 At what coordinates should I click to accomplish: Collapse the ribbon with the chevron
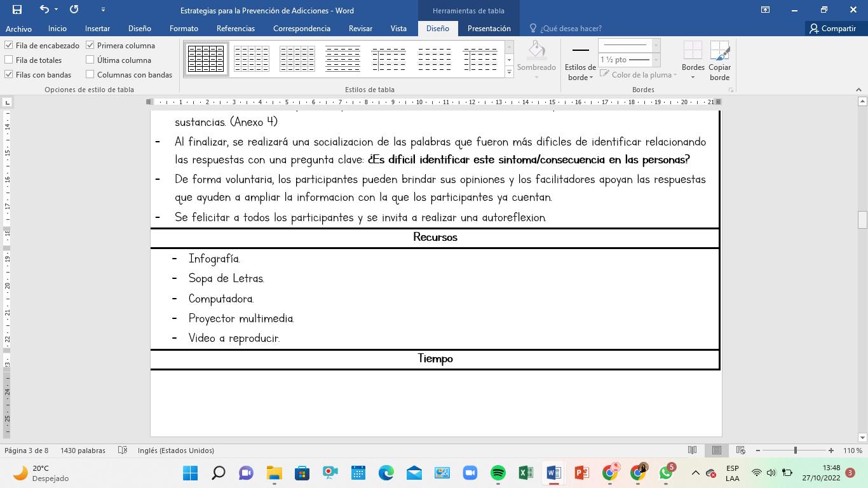tap(858, 90)
